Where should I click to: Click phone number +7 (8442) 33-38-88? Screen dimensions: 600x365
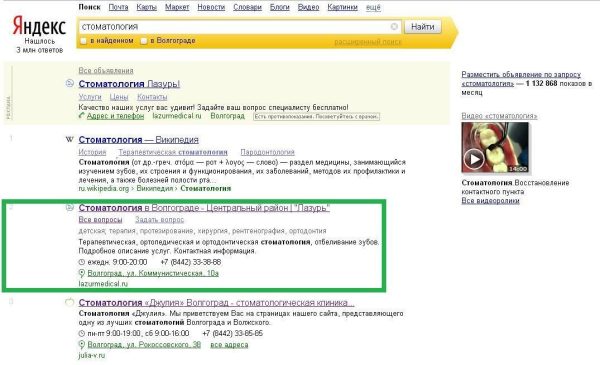(x=191, y=262)
